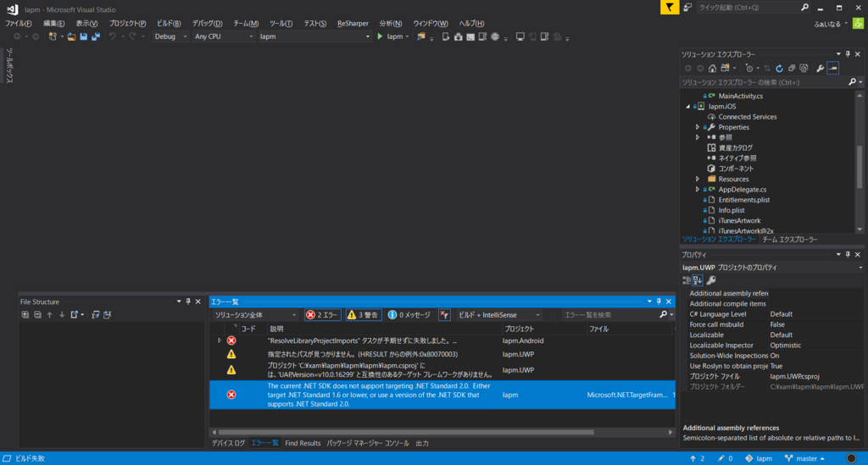Click Expand All icon in File Structure panel

tap(25, 314)
